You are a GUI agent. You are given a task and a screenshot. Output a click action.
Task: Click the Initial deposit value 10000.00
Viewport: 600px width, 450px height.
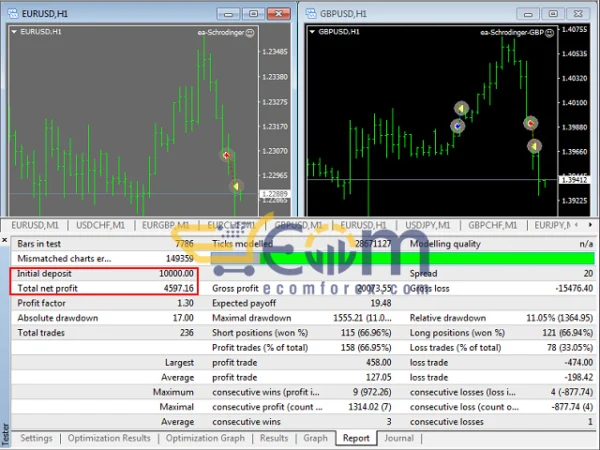point(176,274)
